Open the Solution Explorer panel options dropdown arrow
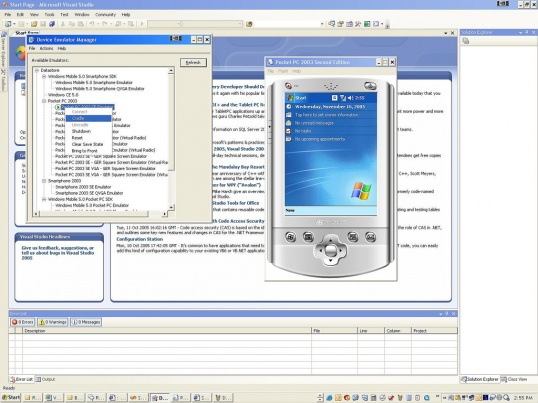The image size is (538, 403). coord(521,33)
